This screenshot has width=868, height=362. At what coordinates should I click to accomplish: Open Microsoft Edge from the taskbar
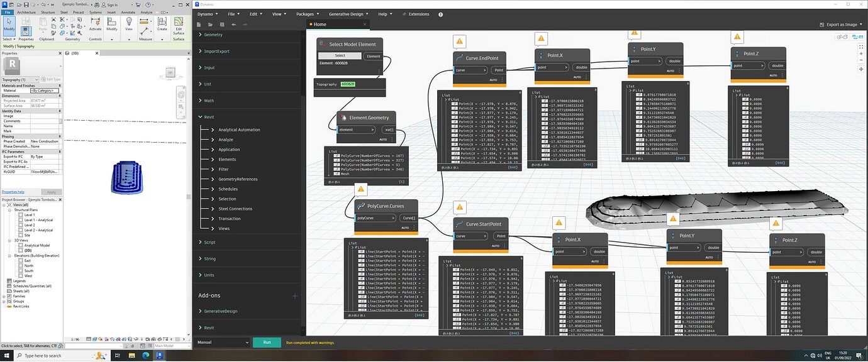[x=146, y=356]
